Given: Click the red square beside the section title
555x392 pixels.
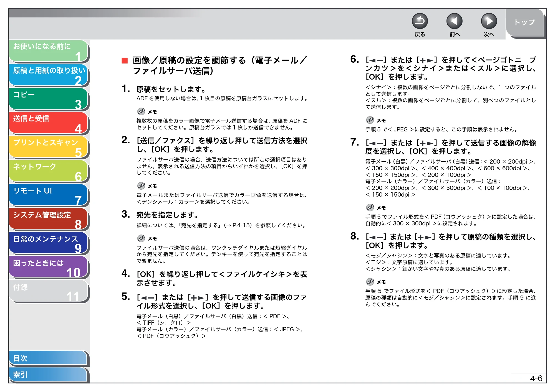Looking at the screenshot, I should click(x=125, y=60).
